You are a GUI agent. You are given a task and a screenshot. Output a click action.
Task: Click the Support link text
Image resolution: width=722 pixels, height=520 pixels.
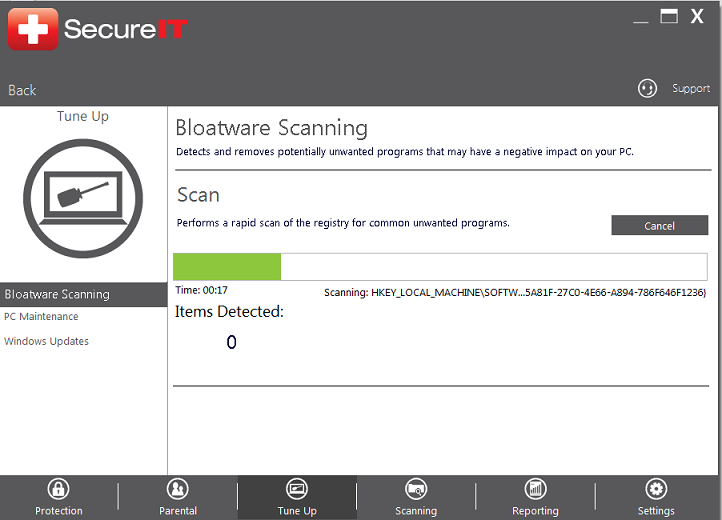691,88
